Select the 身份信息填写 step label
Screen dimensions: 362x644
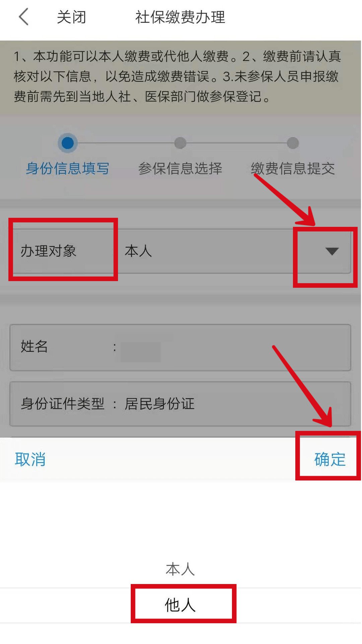tap(68, 168)
